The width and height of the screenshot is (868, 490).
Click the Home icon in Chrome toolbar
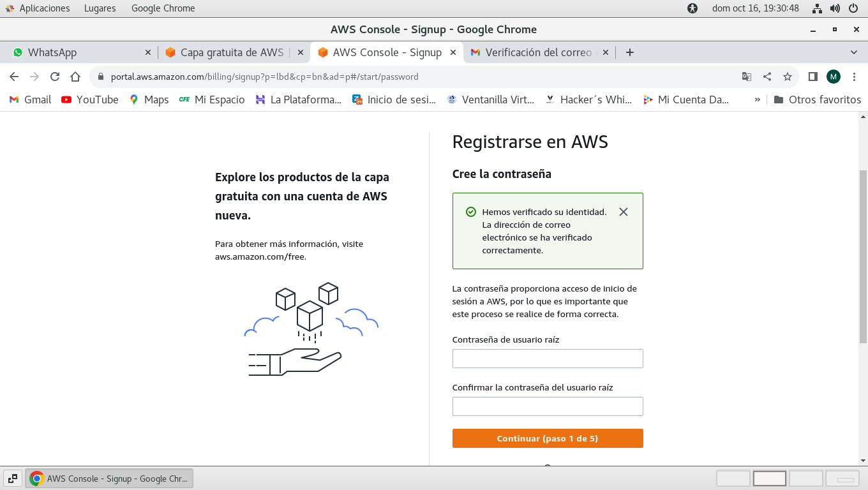(75, 77)
